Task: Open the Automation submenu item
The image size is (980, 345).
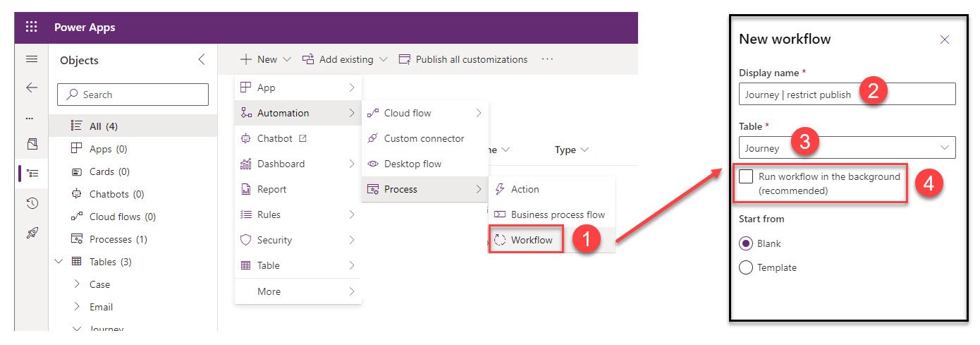Action: 298,113
